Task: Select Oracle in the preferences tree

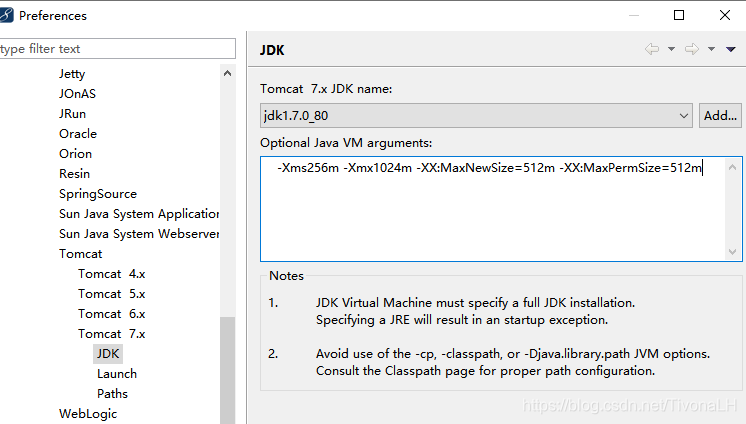Action: (x=78, y=134)
